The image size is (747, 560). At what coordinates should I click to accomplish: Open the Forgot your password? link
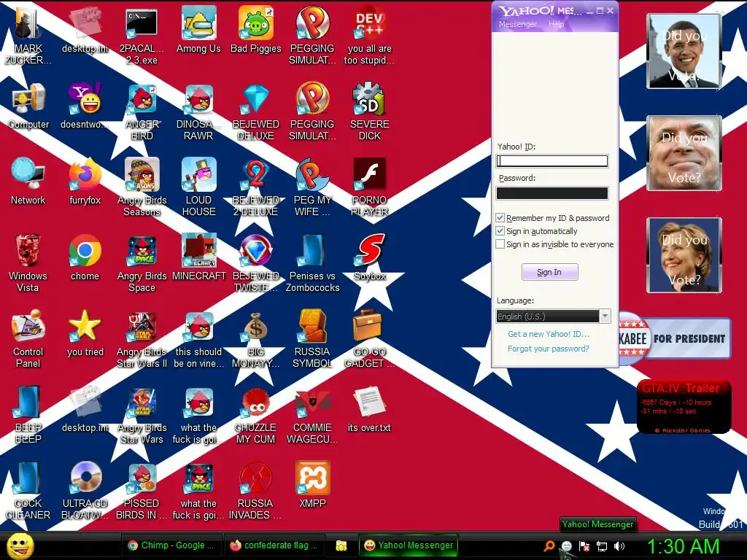(x=549, y=349)
